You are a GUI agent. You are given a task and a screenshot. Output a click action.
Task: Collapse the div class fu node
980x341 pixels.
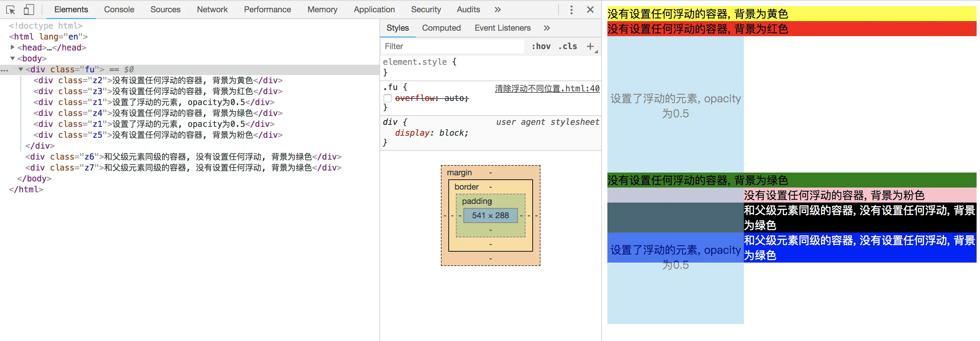(21, 70)
